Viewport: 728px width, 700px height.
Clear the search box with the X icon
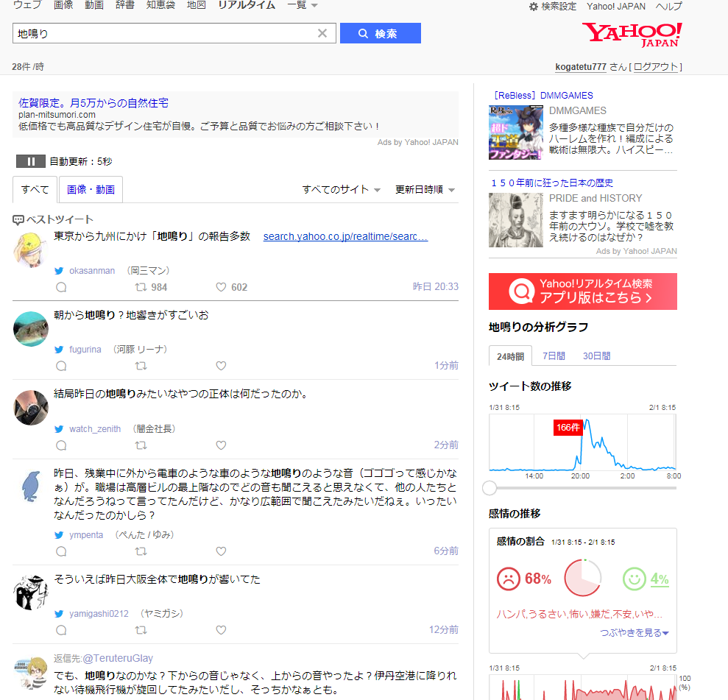click(322, 33)
